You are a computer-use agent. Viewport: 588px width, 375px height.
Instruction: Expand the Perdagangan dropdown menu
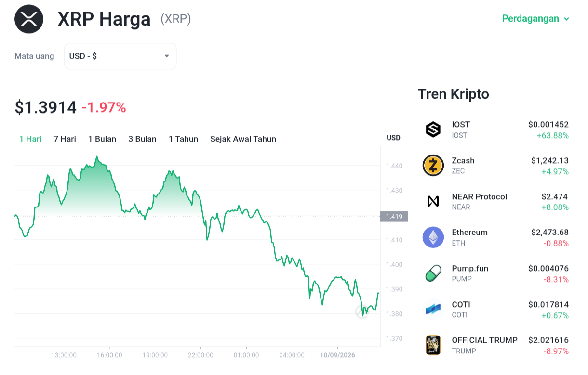click(536, 19)
